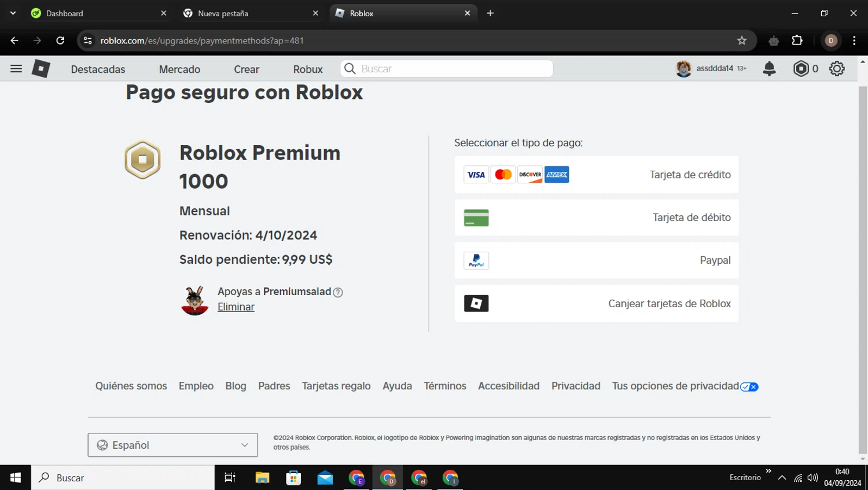Close the Dashboard tab
Viewport: 868px width, 490px height.
163,13
